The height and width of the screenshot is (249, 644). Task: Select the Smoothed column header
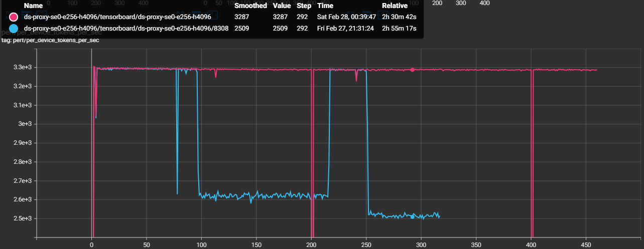pyautogui.click(x=250, y=6)
